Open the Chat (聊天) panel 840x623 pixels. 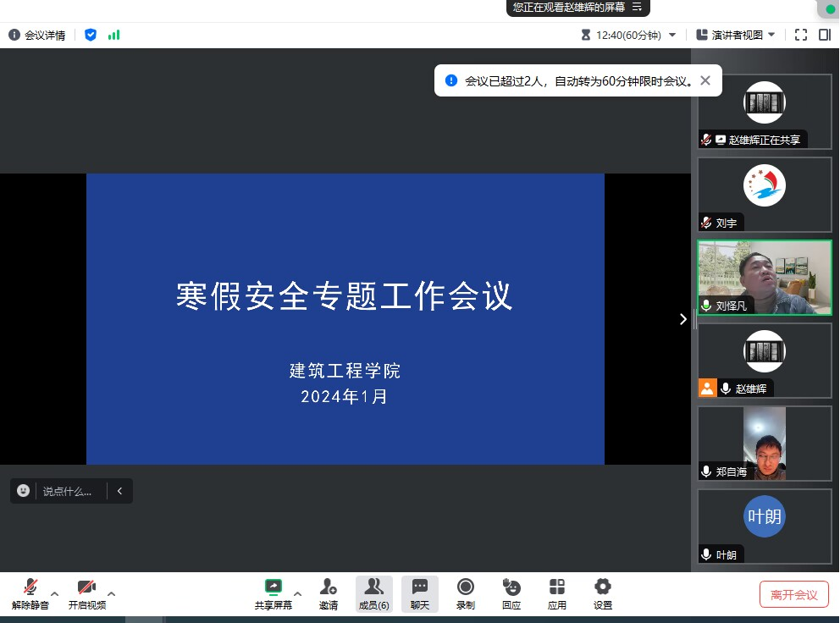click(x=420, y=593)
